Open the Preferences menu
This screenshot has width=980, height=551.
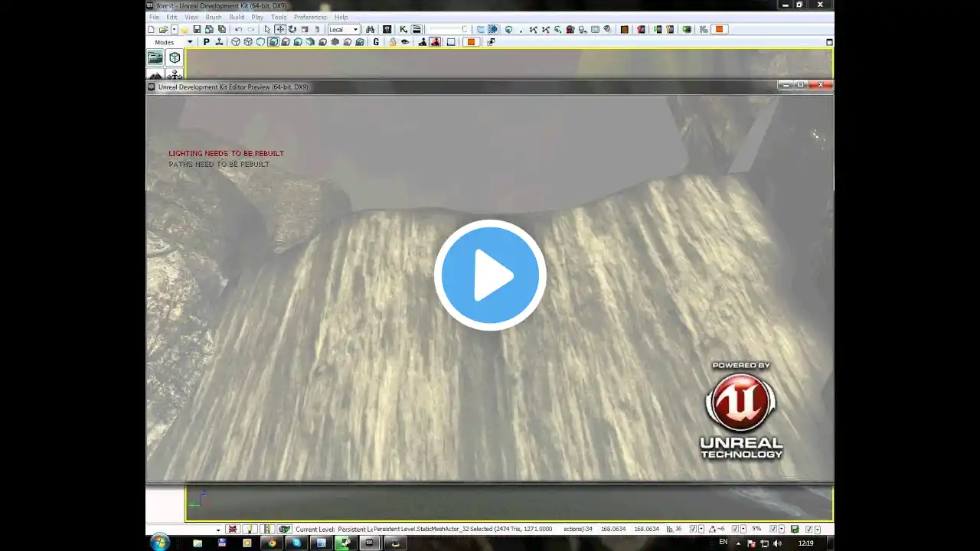coord(310,17)
